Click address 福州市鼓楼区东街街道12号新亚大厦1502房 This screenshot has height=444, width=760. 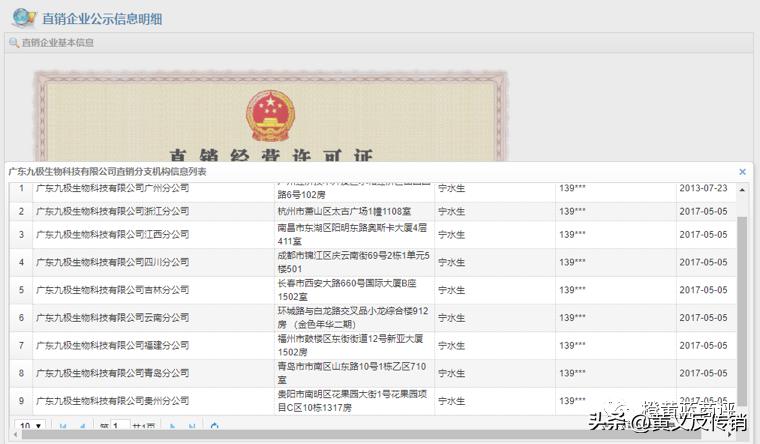click(350, 345)
